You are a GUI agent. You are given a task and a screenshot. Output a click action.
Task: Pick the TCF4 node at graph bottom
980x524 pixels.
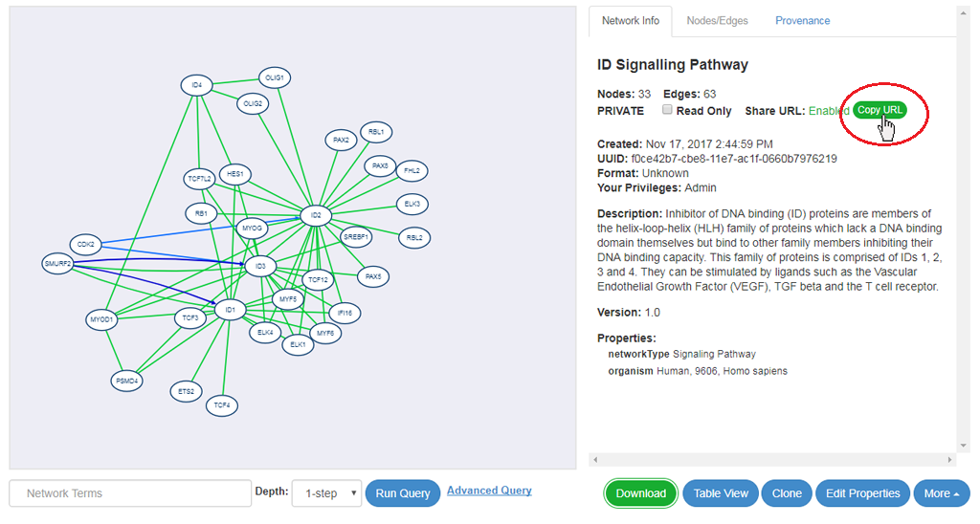click(222, 405)
